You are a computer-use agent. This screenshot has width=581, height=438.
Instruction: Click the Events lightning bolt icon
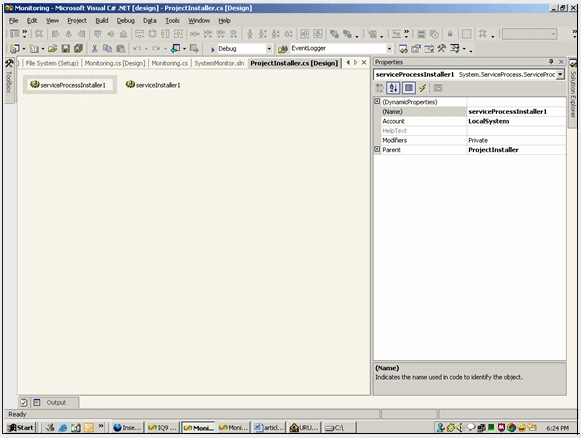422,88
